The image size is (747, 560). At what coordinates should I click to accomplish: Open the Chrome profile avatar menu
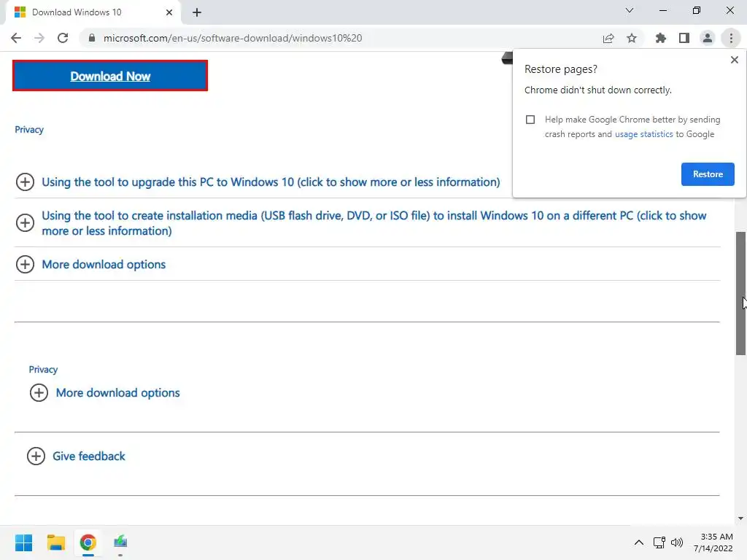pyautogui.click(x=708, y=38)
